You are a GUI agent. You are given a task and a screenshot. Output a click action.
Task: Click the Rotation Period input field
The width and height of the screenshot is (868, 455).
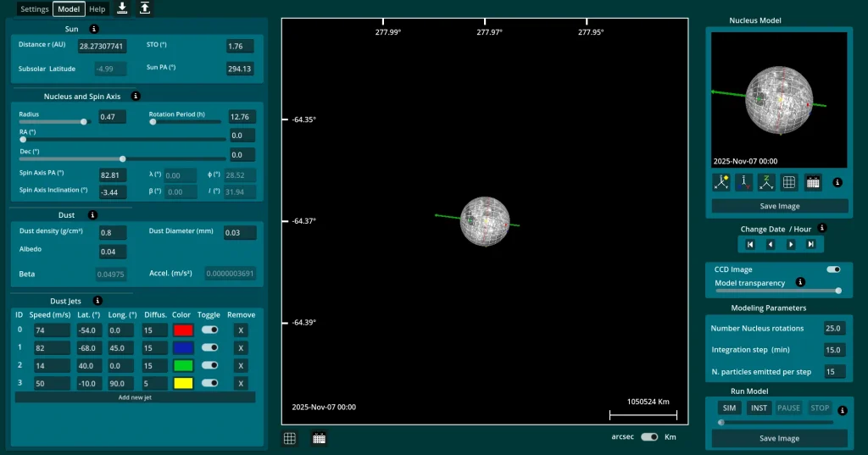(x=242, y=117)
